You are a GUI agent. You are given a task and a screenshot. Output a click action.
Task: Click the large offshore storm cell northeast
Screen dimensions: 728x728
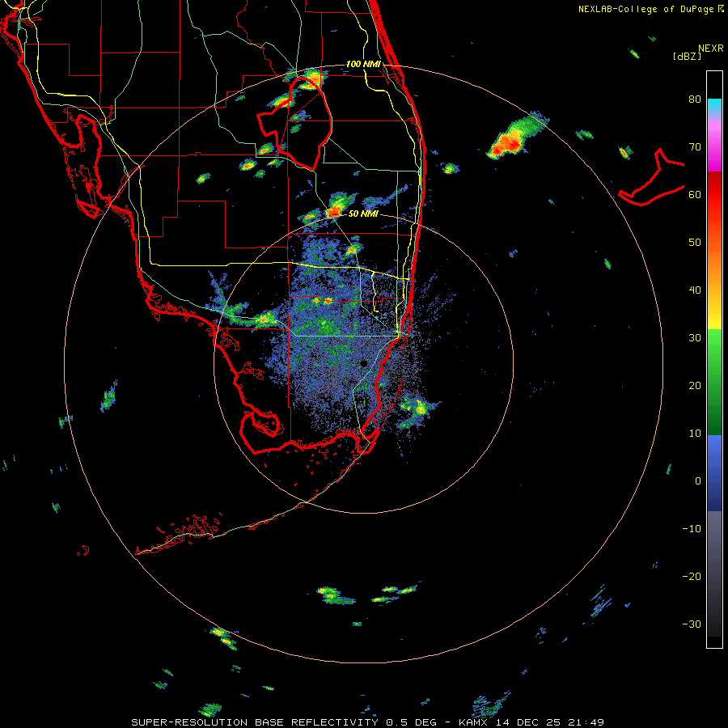[516, 136]
